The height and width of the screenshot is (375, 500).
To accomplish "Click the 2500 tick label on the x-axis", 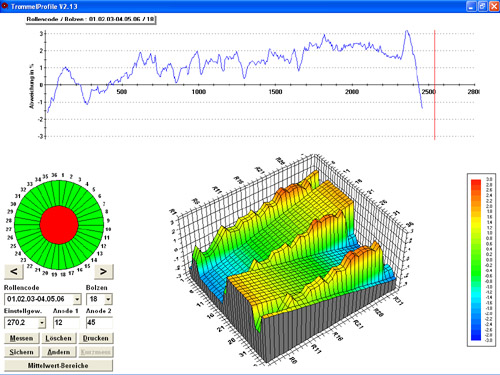I will pyautogui.click(x=429, y=92).
